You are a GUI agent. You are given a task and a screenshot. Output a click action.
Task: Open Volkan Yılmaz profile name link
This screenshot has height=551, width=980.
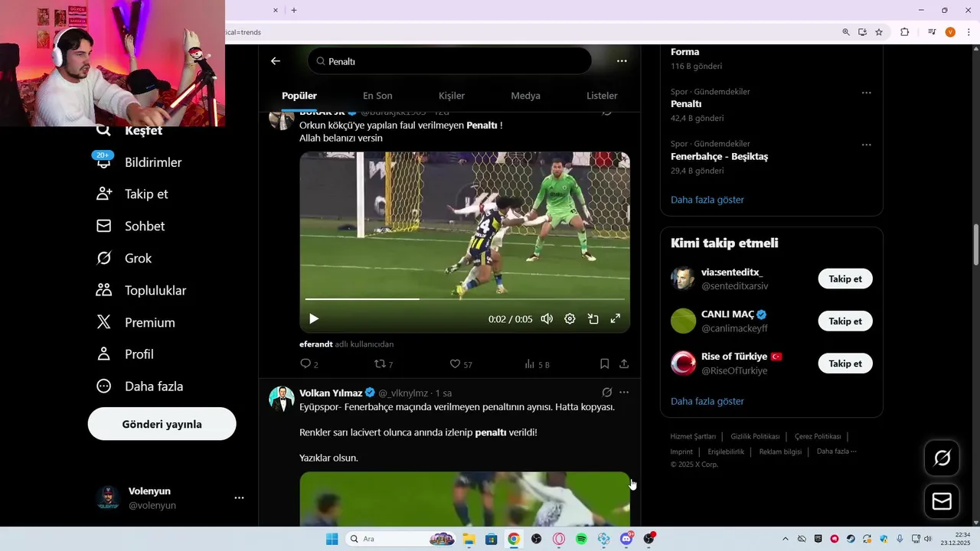pyautogui.click(x=331, y=393)
